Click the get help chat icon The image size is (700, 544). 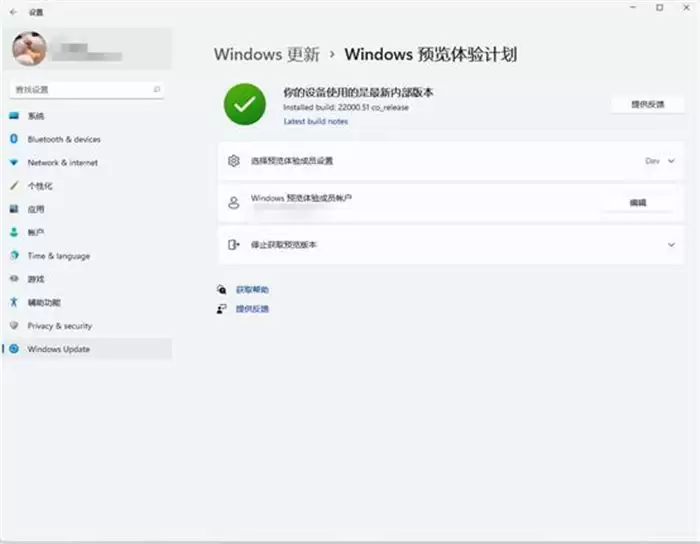221,290
